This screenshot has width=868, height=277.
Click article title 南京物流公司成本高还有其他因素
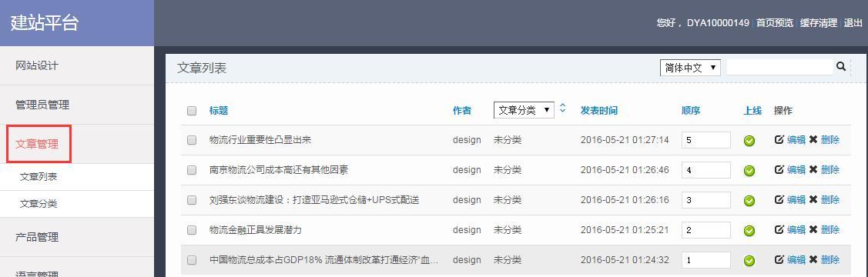[x=279, y=170]
